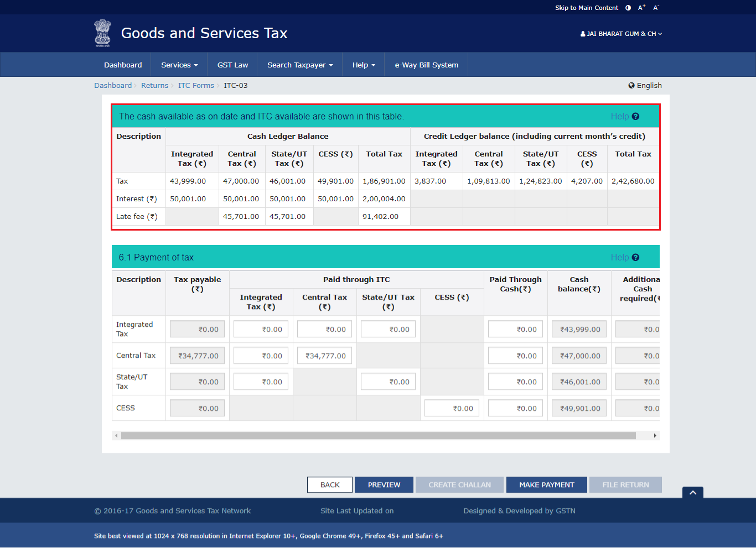Click Central Tax row Integrated Tax ITC field

(261, 356)
